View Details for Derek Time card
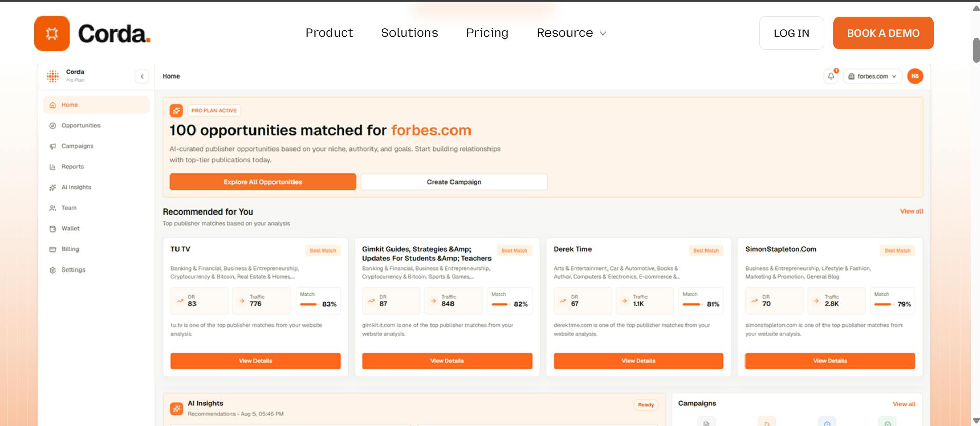Screen dimensions: 980x426 pos(638,361)
